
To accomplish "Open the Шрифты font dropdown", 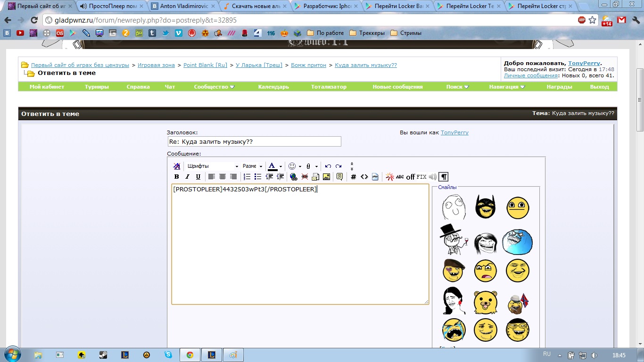I will (x=213, y=166).
